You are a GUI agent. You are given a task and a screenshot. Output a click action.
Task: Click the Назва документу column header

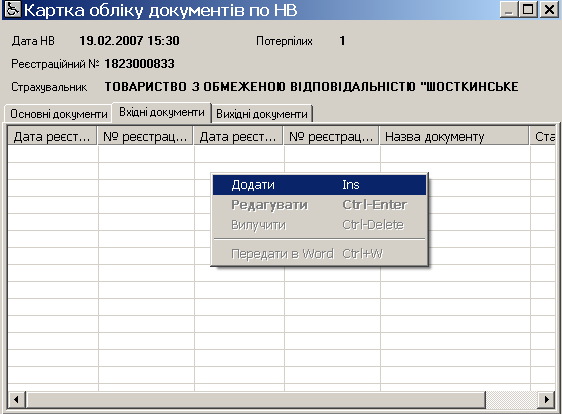pos(454,137)
